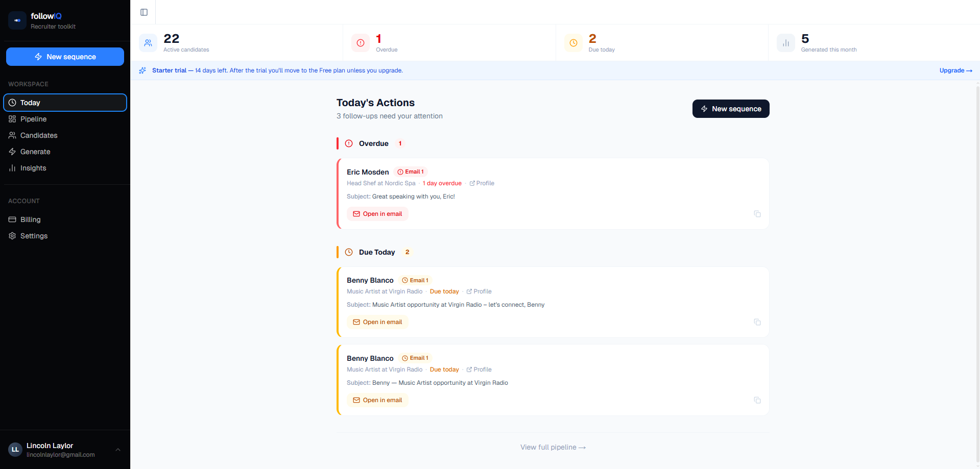Screen dimensions: 980x469
Task: Click the Active candidates people icon
Action: 148,43
